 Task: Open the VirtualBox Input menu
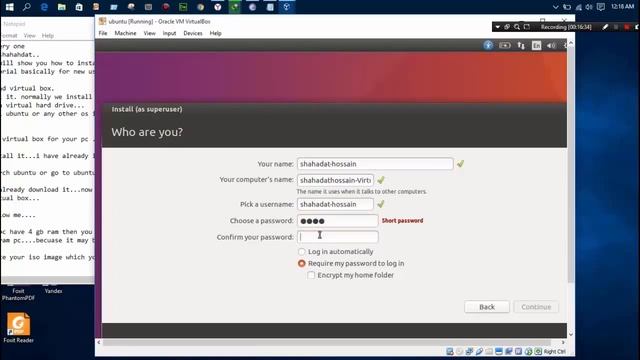pyautogui.click(x=169, y=33)
